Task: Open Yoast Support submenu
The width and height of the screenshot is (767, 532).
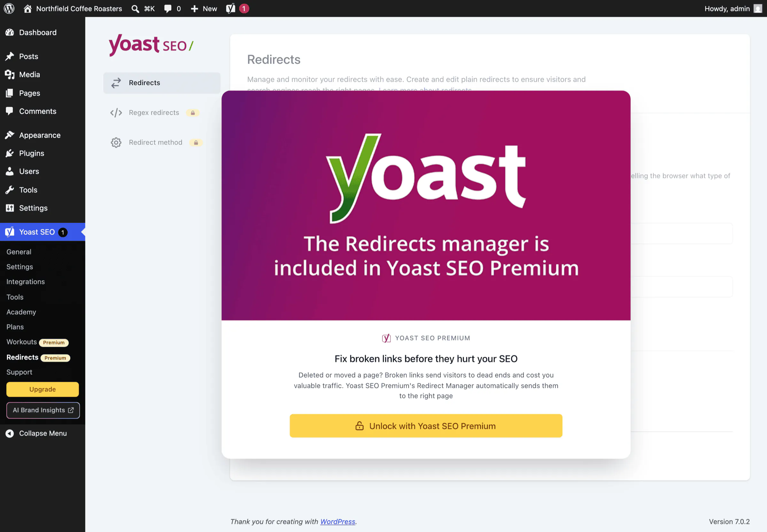Action: (19, 372)
